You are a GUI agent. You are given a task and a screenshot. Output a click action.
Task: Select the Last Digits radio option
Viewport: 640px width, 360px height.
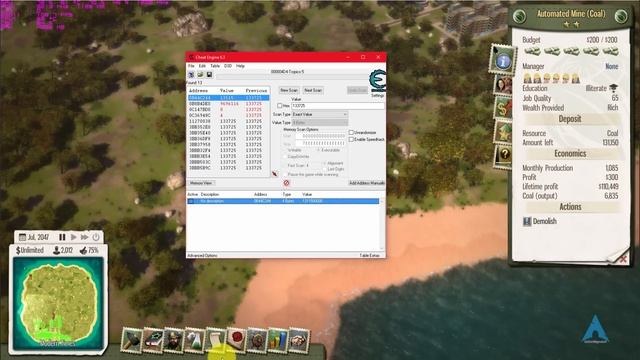pos(325,169)
